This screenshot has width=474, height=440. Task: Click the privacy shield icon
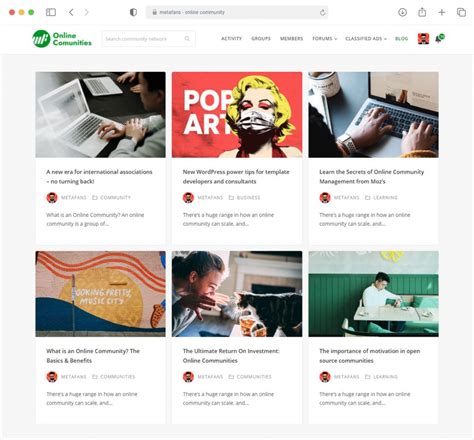[133, 12]
